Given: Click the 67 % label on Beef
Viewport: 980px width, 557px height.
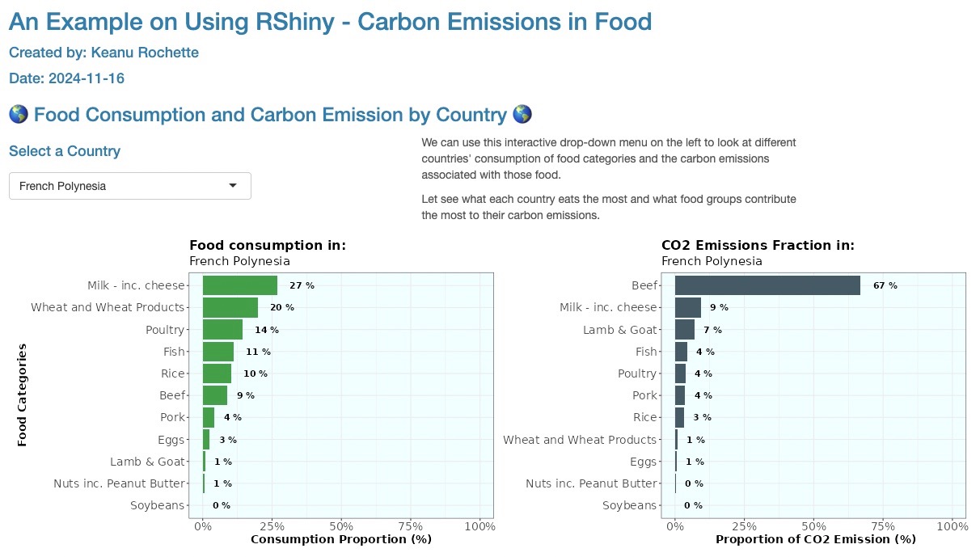Looking at the screenshot, I should click(x=885, y=285).
